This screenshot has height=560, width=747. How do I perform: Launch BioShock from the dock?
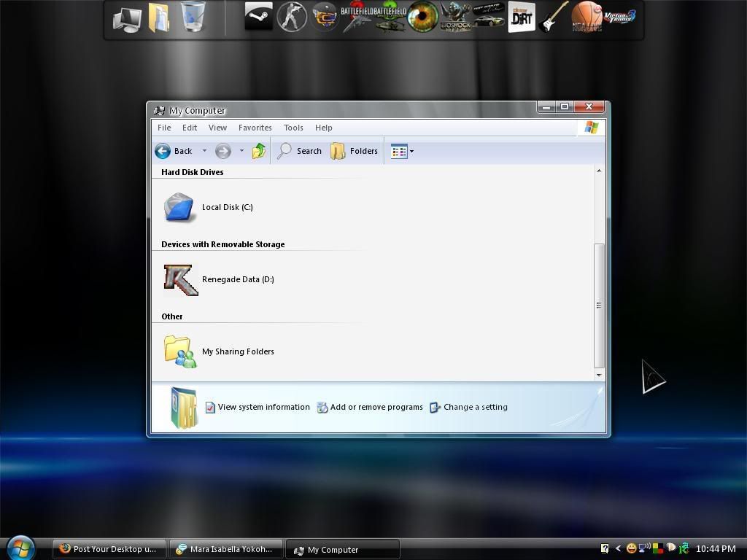(x=455, y=17)
